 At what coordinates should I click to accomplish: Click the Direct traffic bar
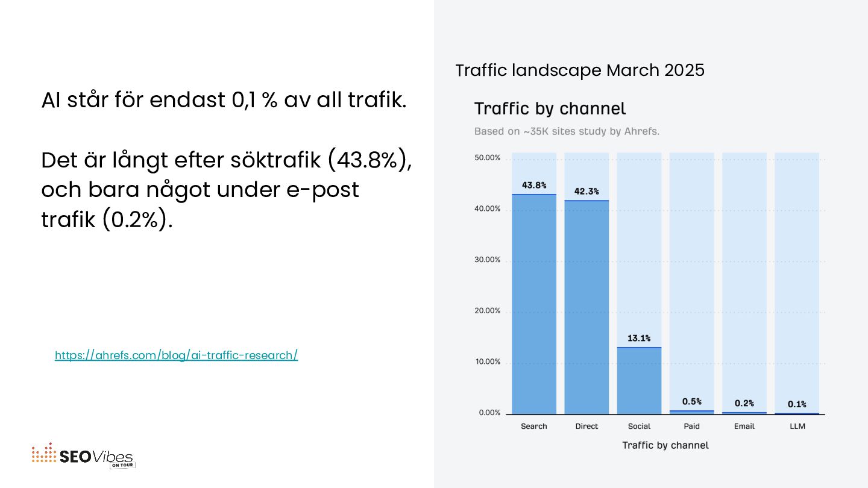pyautogui.click(x=587, y=307)
